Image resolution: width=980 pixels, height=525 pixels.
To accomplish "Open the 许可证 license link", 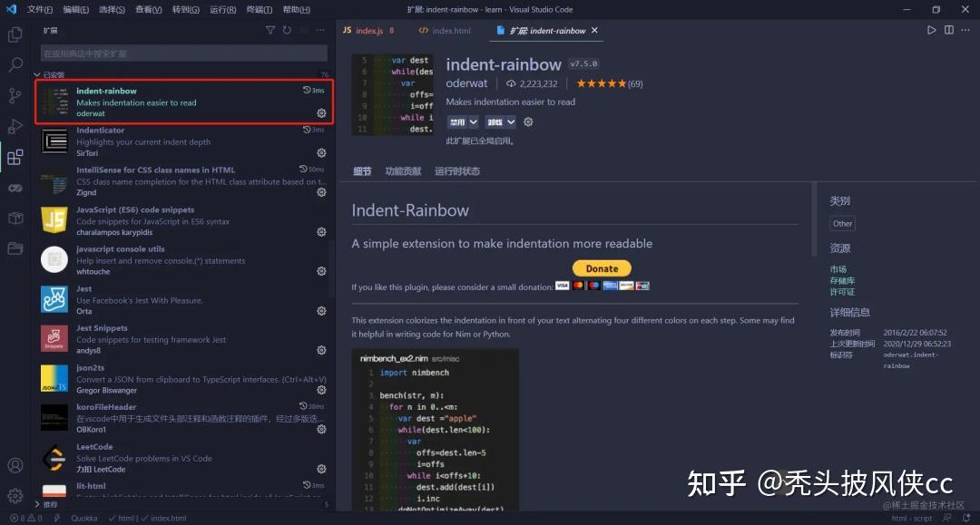I will point(842,292).
